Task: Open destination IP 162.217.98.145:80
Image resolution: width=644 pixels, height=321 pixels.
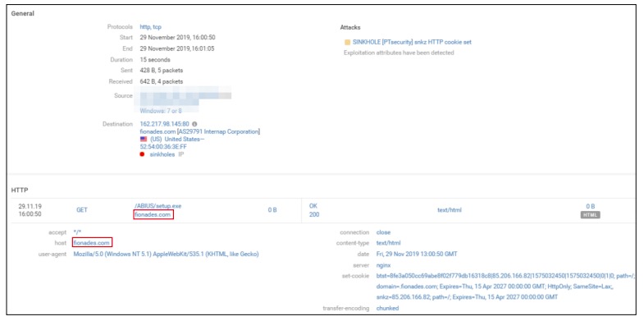Action: pyautogui.click(x=164, y=124)
